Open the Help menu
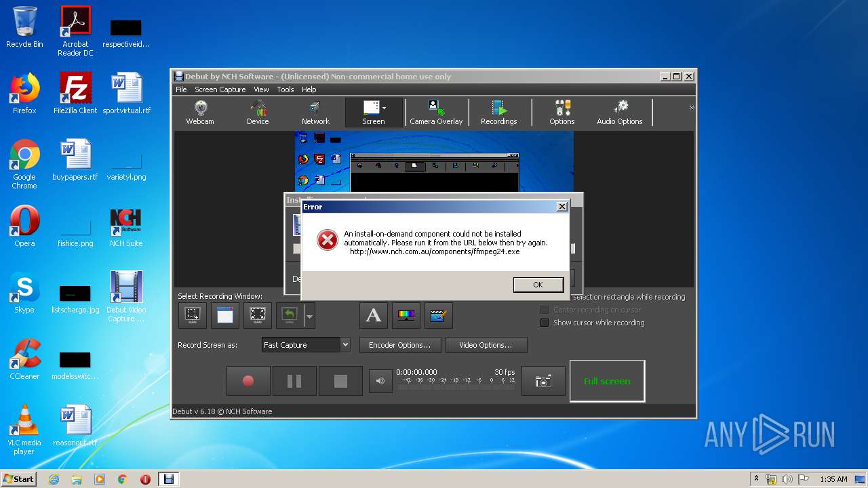 (x=309, y=89)
